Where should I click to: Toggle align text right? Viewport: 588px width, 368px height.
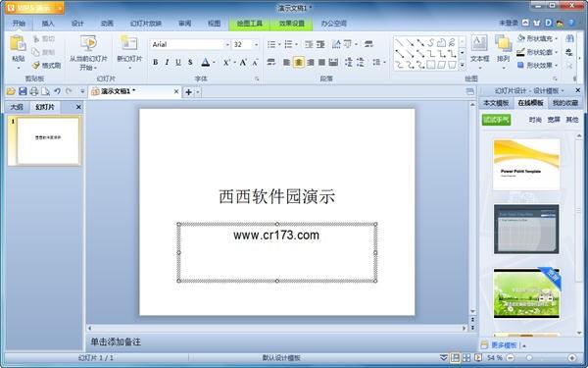(x=310, y=63)
